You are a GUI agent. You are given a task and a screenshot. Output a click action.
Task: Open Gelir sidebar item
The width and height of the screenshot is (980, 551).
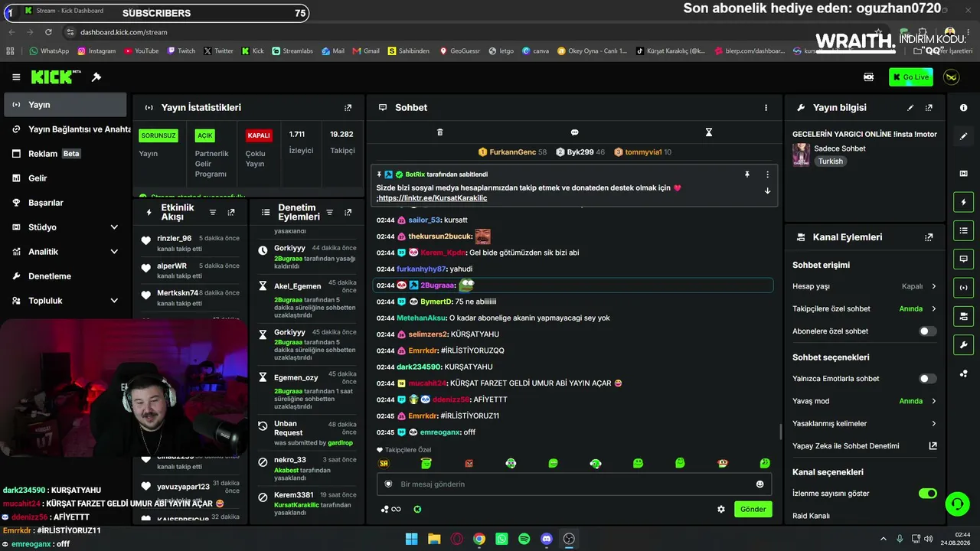tap(65, 178)
